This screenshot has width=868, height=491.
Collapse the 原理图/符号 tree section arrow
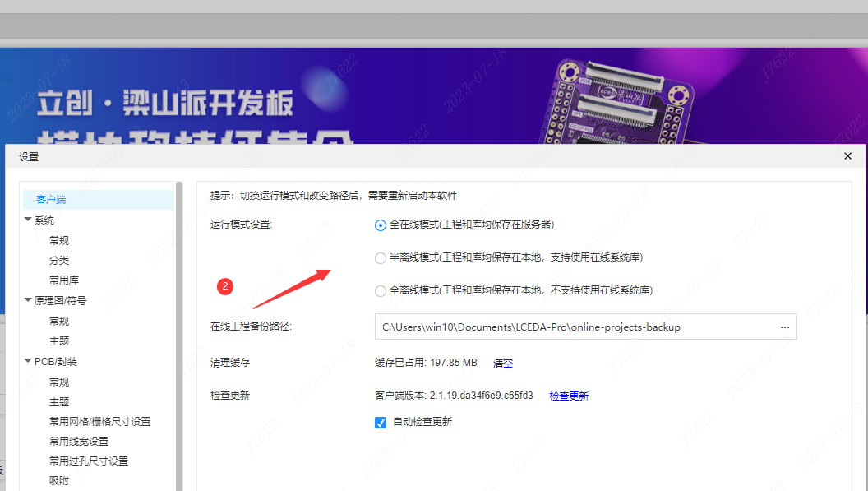point(28,300)
